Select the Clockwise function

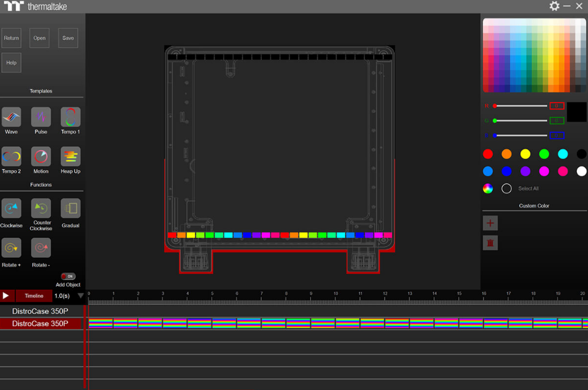(11, 209)
